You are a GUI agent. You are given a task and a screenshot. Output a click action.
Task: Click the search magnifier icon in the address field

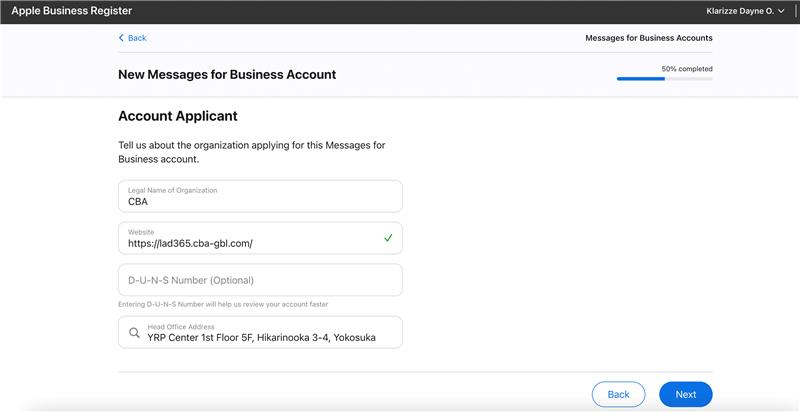click(x=134, y=332)
